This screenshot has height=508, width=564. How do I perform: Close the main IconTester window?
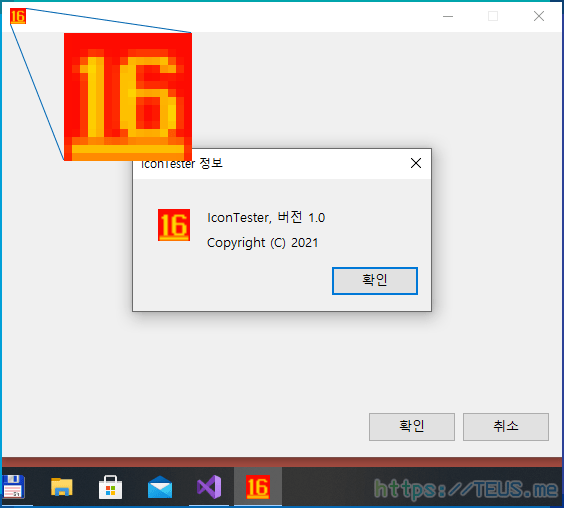(538, 16)
